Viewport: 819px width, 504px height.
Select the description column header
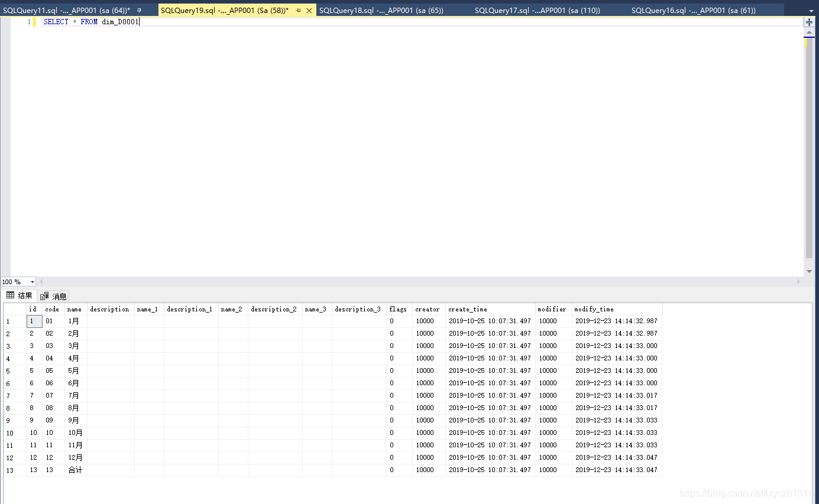(x=111, y=309)
